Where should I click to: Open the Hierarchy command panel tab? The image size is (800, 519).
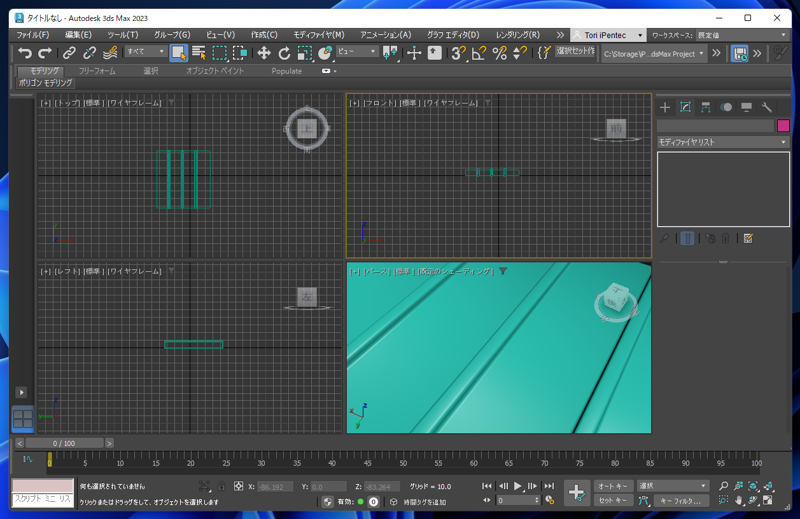pos(706,107)
